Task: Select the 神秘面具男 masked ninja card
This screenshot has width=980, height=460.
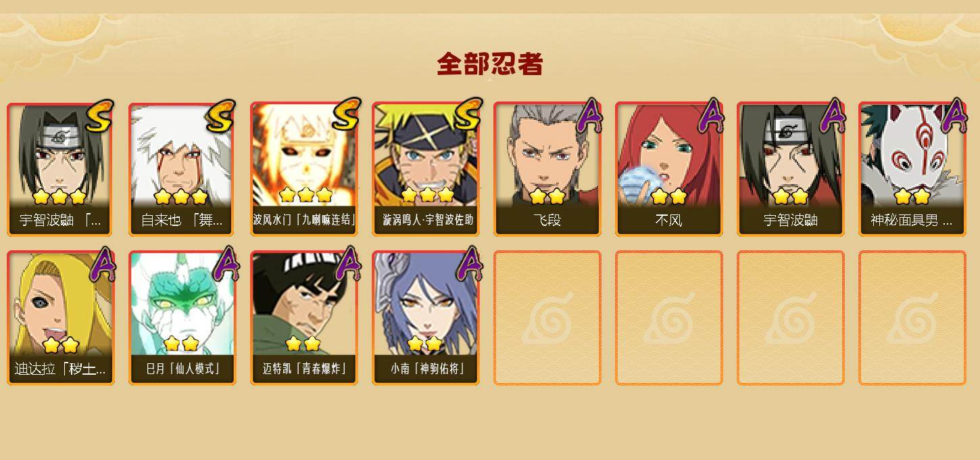Action: point(912,169)
